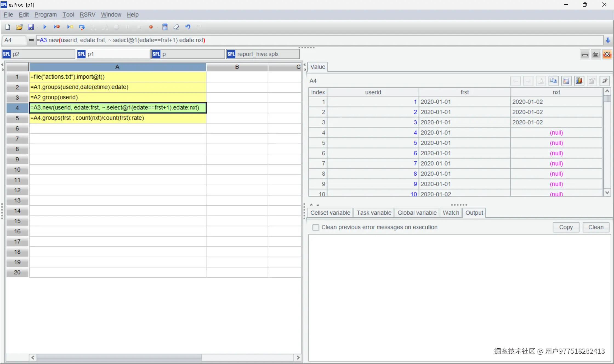Screen dimensions: 614x364
Task: Click the chart bars icon in Value panel
Action: tap(579, 81)
